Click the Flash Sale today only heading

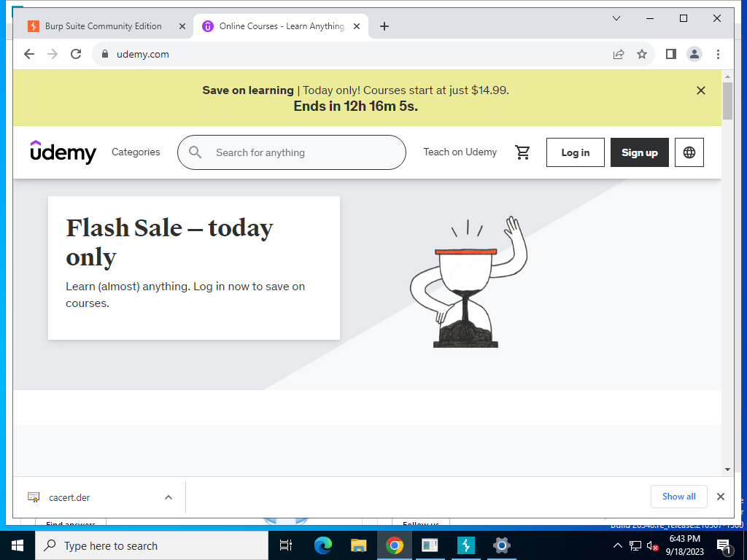coord(169,242)
